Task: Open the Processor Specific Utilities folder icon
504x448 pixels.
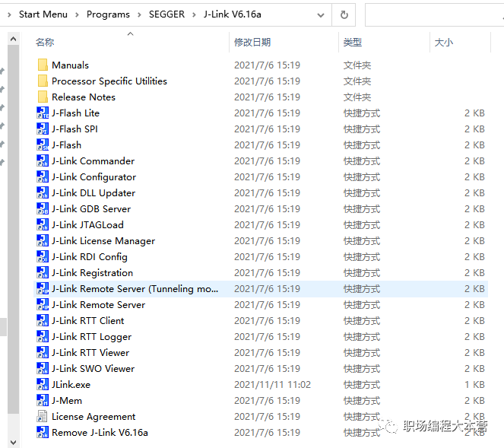Action: (43, 81)
